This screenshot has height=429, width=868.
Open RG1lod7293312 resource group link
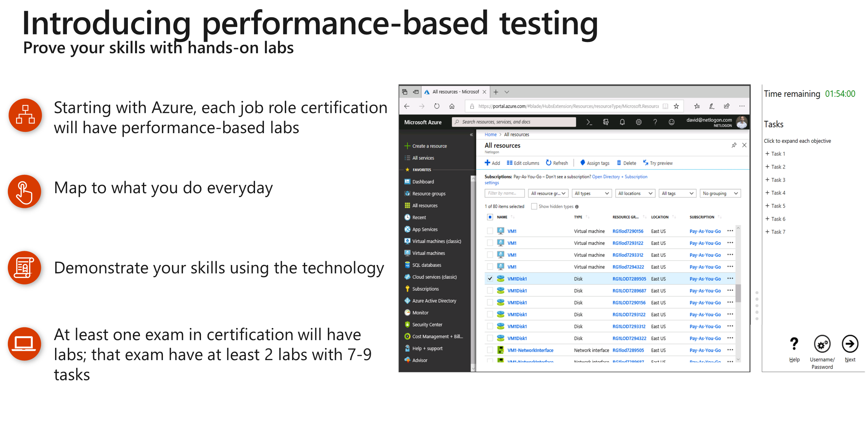(x=628, y=255)
